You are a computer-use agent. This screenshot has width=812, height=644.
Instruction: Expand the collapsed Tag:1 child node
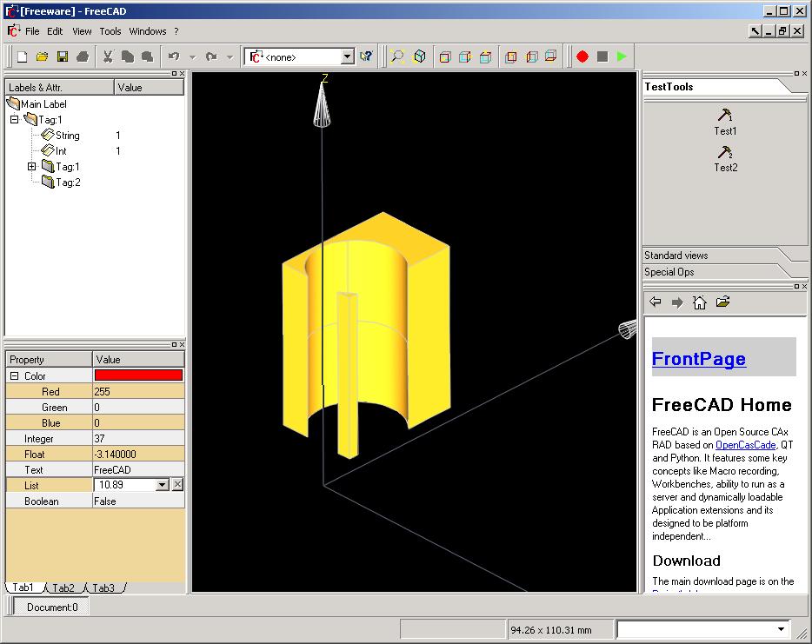click(x=32, y=167)
